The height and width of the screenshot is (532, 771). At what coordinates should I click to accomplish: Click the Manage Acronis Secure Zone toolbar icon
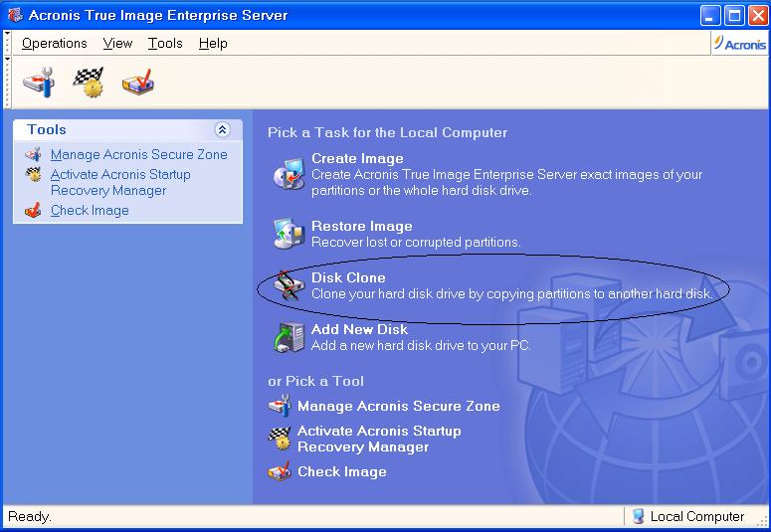[x=40, y=82]
